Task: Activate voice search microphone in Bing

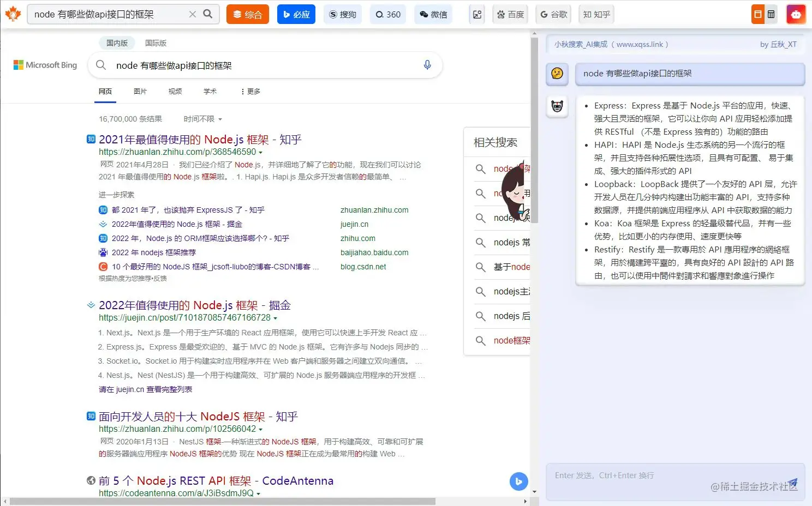Action: point(427,65)
